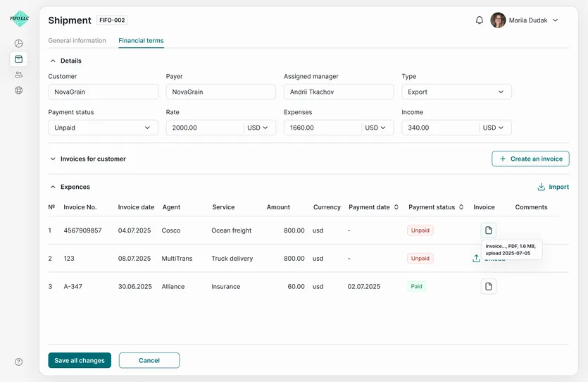The image size is (588, 382).
Task: Click the Expenses field 1660.00
Action: pos(323,128)
